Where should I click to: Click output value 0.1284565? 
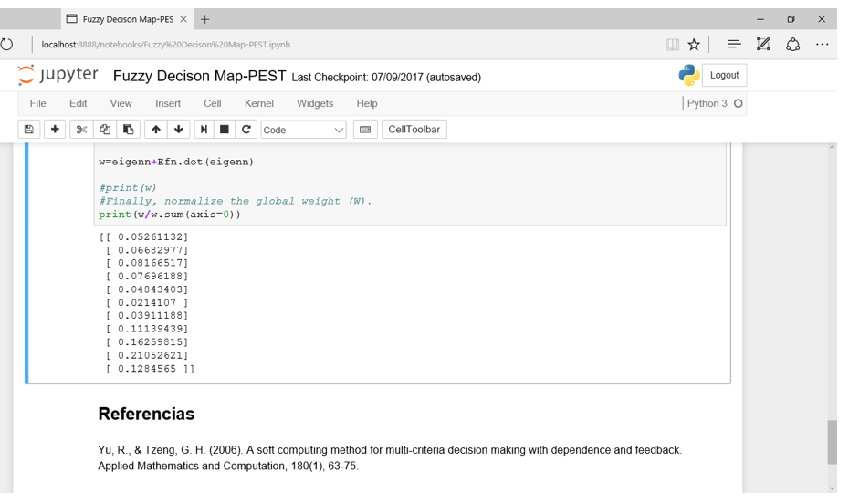[x=147, y=369]
